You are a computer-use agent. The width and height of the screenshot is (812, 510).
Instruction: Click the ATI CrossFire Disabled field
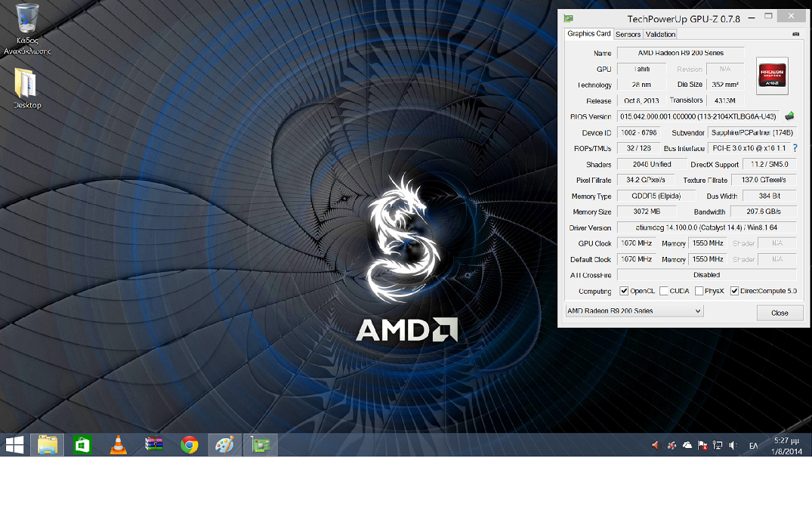click(x=706, y=275)
